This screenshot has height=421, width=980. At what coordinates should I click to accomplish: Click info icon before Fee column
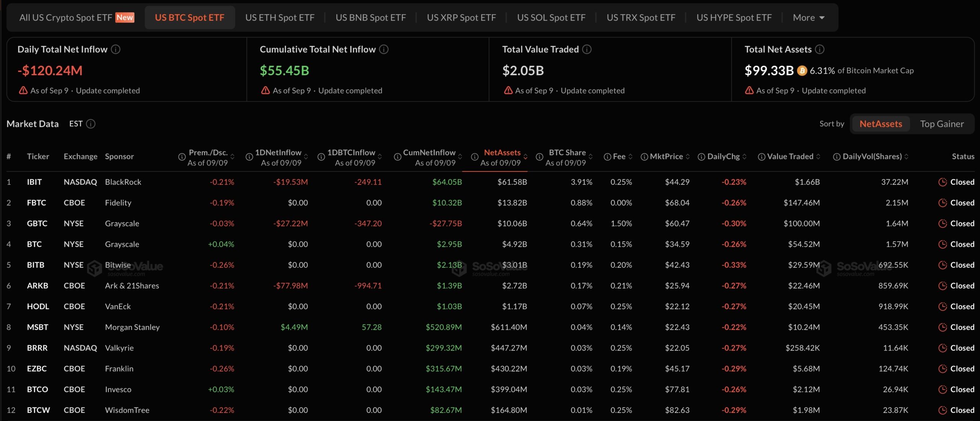click(x=608, y=157)
